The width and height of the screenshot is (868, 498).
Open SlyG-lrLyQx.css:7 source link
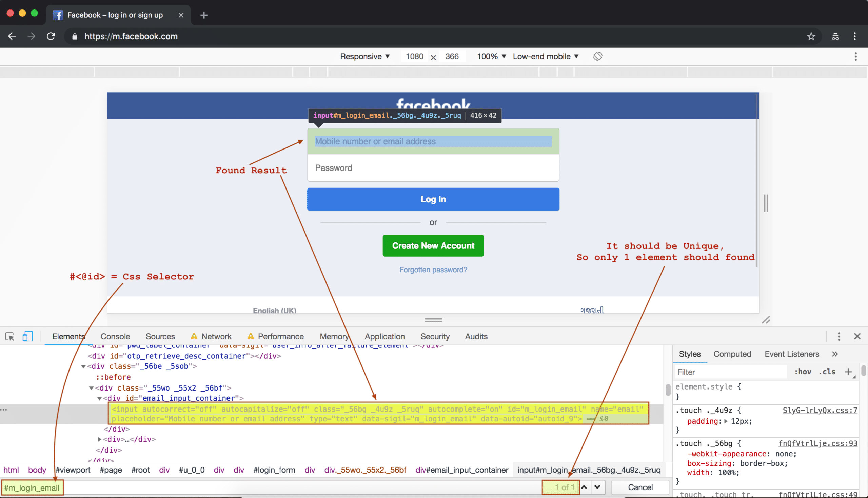(x=820, y=410)
